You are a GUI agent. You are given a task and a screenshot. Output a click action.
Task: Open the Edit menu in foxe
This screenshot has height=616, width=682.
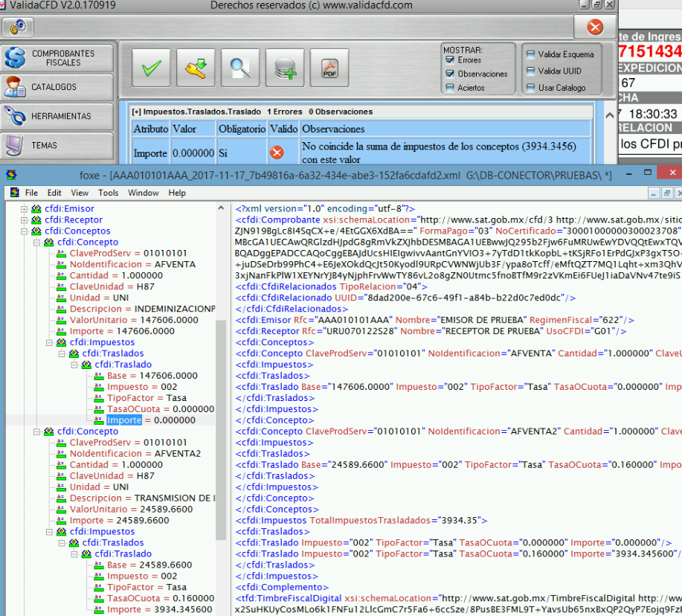(x=54, y=193)
